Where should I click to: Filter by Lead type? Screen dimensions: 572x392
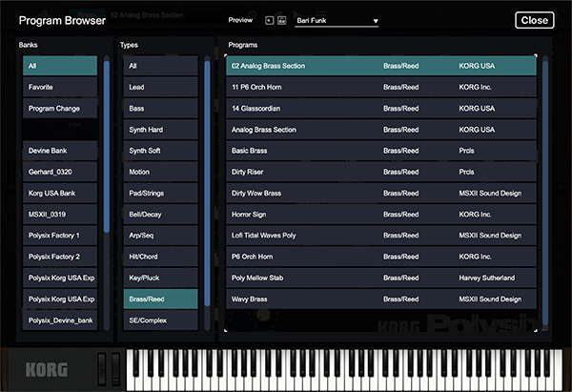[x=160, y=87]
